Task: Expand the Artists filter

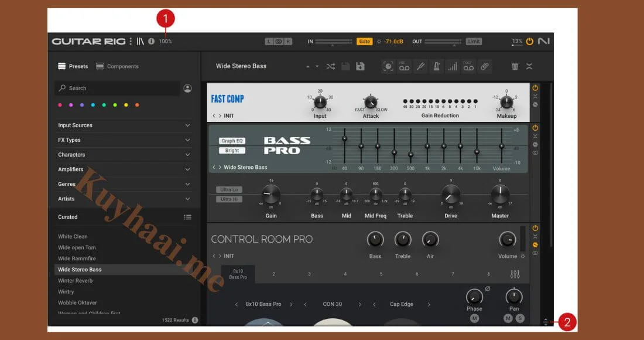Action: (125, 199)
